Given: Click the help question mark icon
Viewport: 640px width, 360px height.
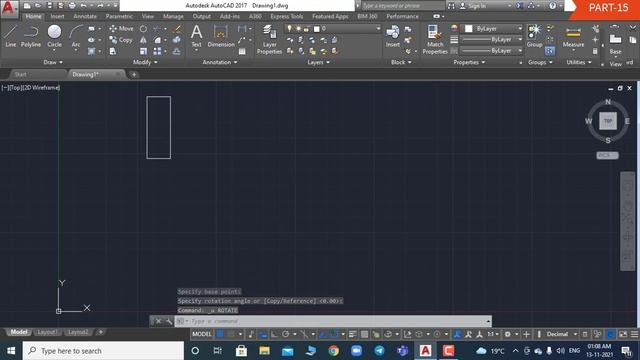Looking at the screenshot, I should (553, 6).
